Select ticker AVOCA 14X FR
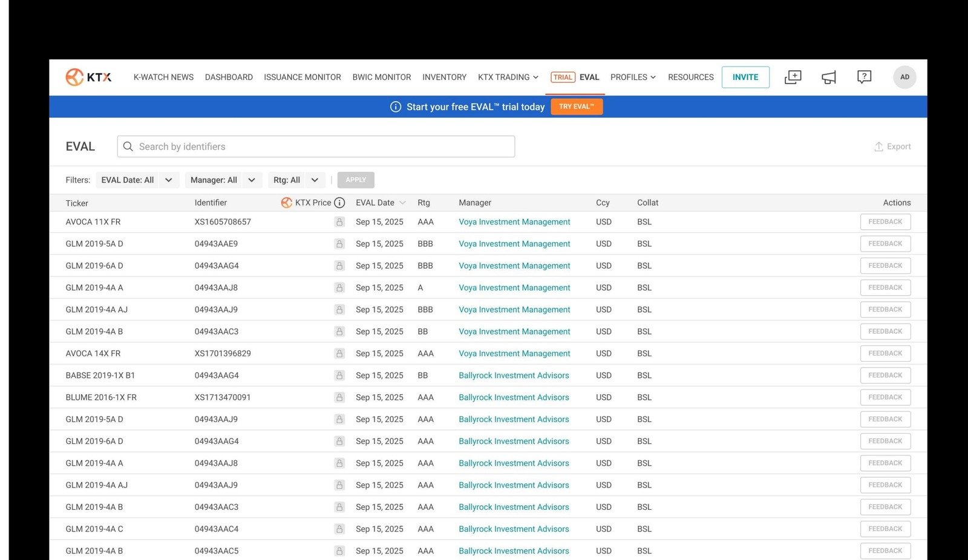The image size is (968, 560). [x=93, y=353]
